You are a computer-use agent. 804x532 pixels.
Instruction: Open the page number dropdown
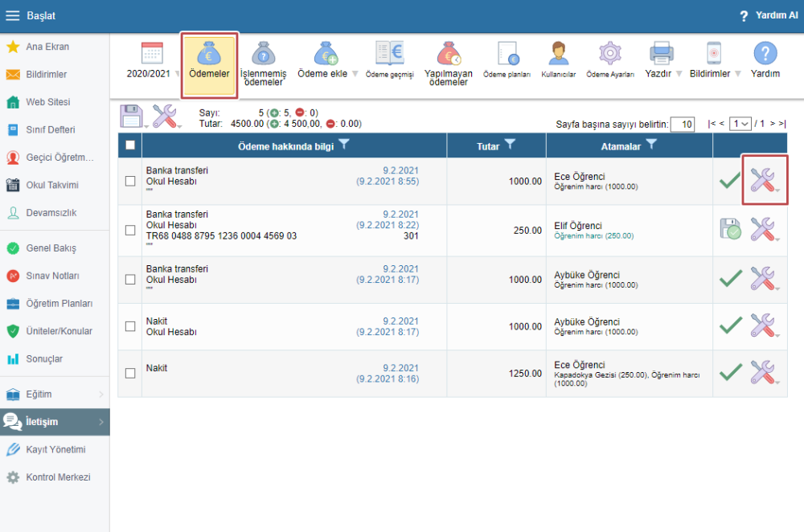point(740,124)
